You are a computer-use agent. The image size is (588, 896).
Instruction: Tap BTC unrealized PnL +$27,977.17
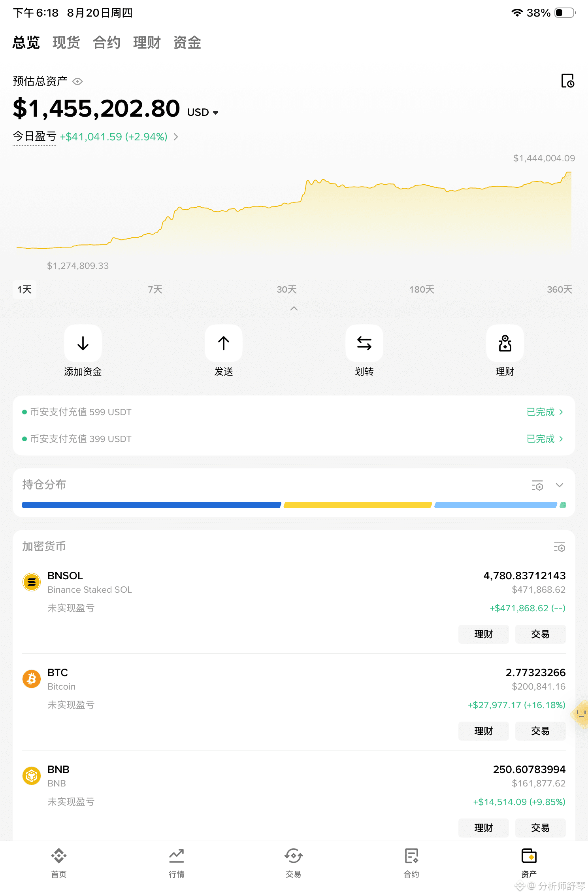click(516, 705)
